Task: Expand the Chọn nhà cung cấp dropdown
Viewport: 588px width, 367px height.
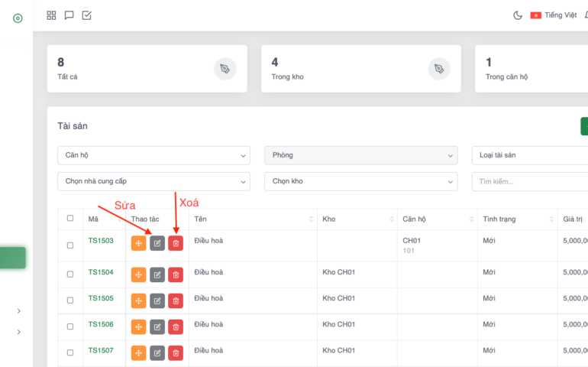Action: click(x=153, y=181)
